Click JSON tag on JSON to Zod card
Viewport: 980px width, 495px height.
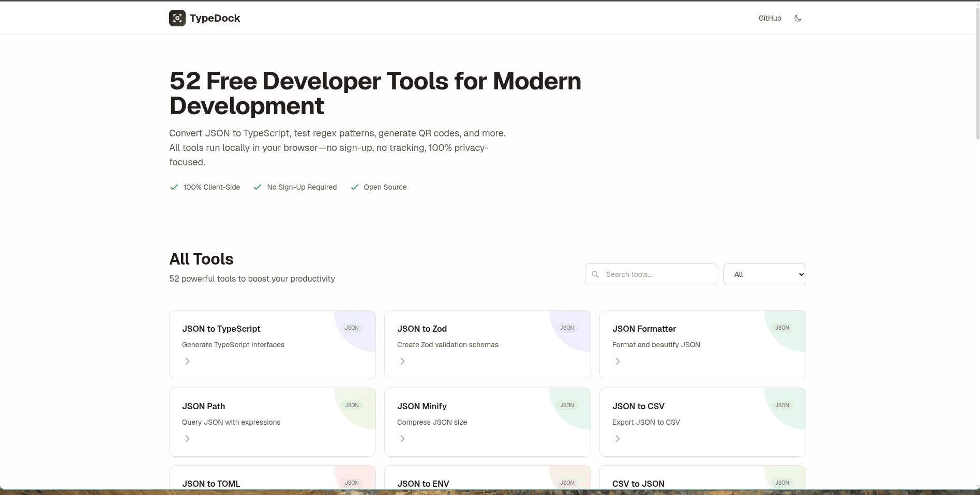tap(567, 328)
